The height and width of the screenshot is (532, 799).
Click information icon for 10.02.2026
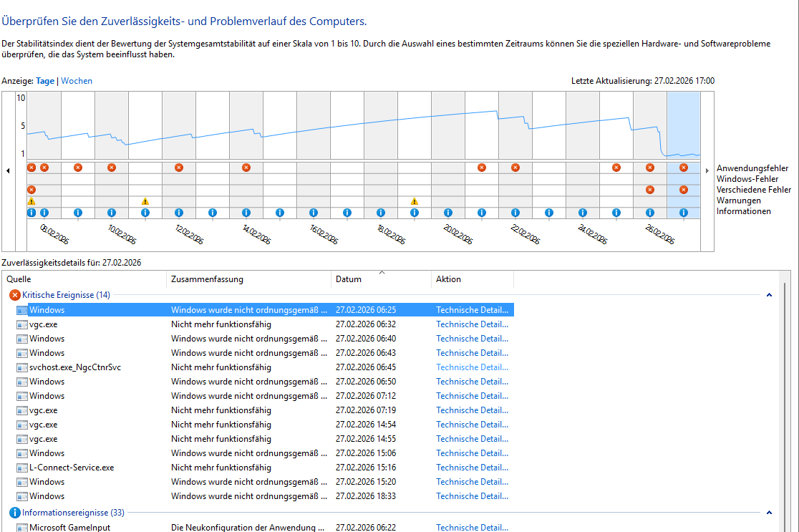112,213
